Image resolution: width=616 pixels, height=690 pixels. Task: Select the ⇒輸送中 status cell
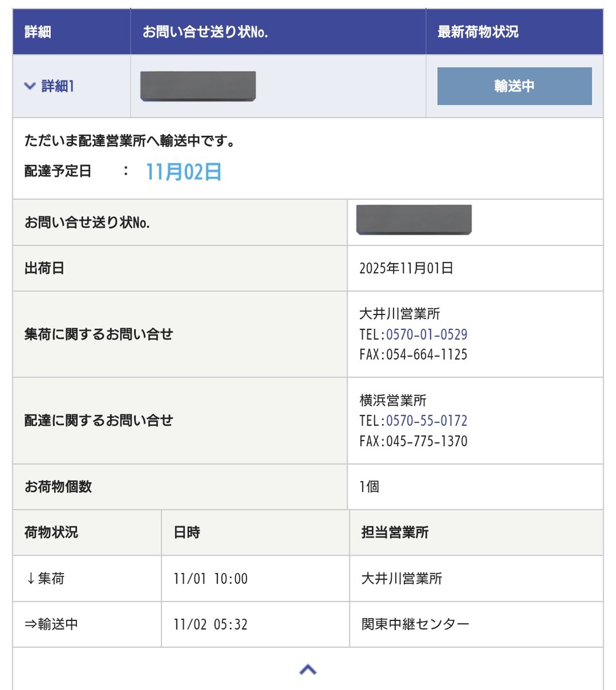(x=51, y=624)
